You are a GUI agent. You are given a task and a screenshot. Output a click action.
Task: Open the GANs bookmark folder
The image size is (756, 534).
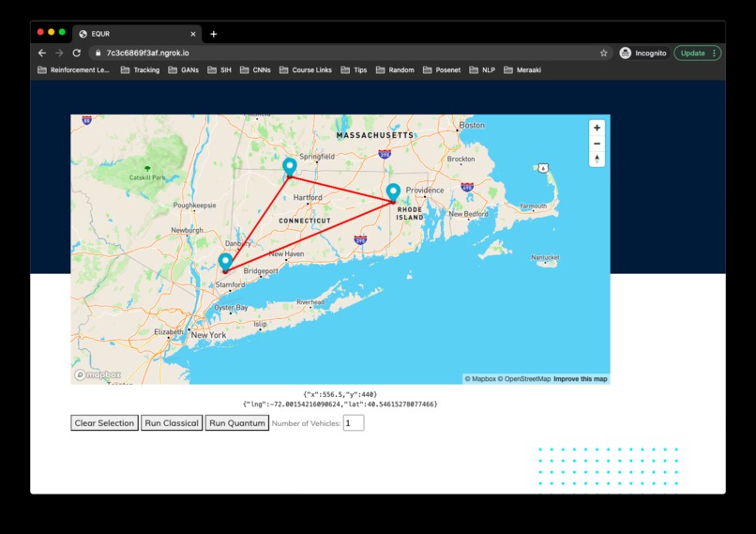click(183, 70)
